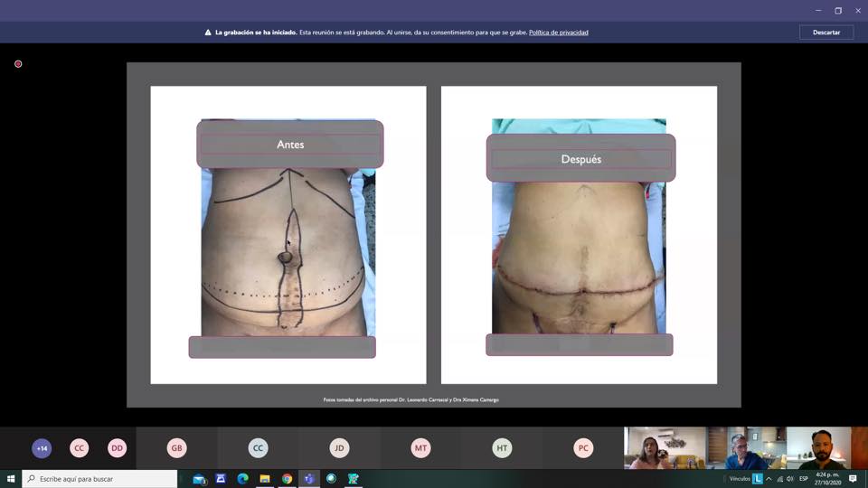Click the Escribe aquí para buscar field
Image resolution: width=868 pixels, height=488 pixels.
click(x=99, y=479)
